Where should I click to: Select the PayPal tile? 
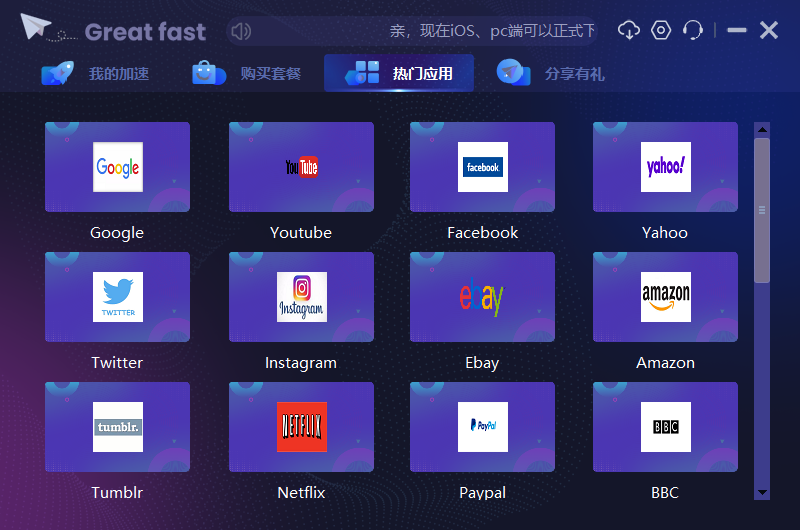point(482,427)
